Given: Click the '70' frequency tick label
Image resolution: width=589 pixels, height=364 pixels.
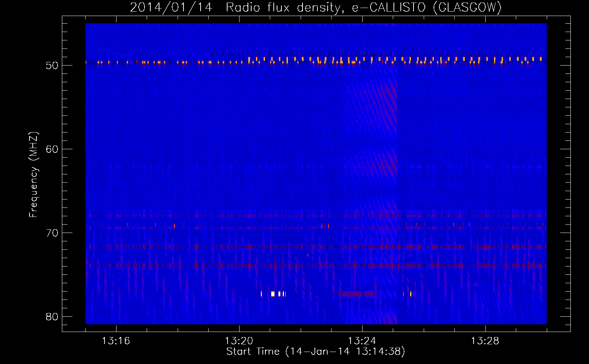Looking at the screenshot, I should tap(52, 233).
